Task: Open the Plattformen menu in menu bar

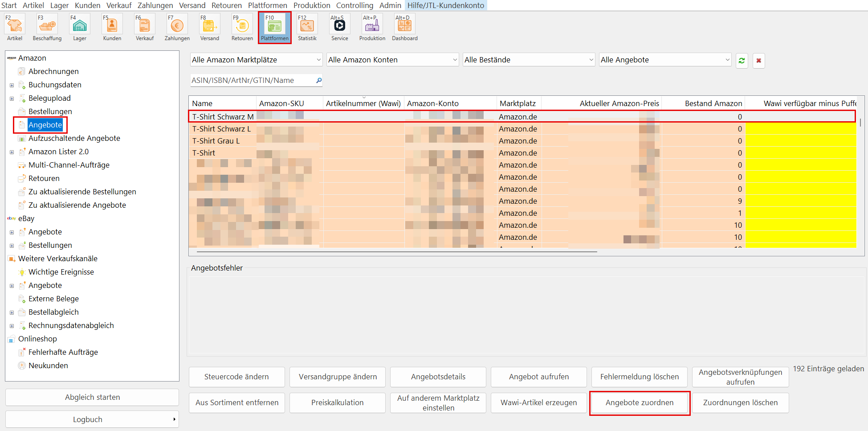Action: [267, 5]
